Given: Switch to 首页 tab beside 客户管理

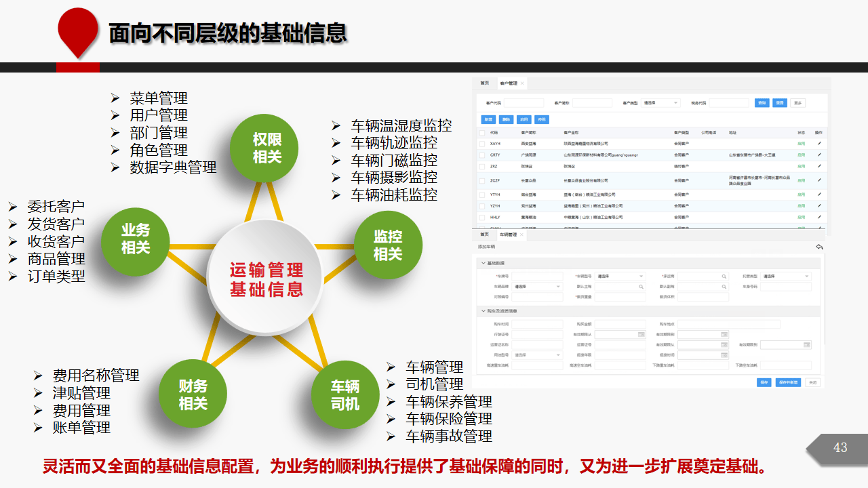Looking at the screenshot, I should tap(484, 83).
